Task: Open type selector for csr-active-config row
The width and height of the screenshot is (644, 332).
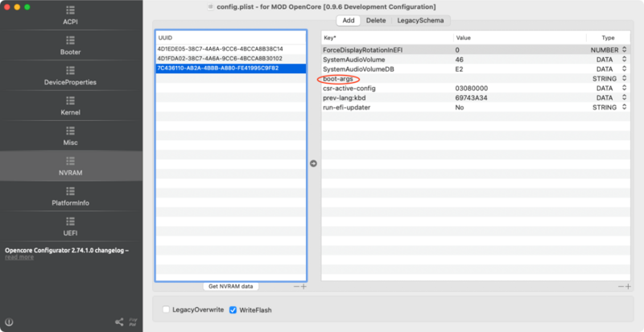Action: click(x=625, y=88)
